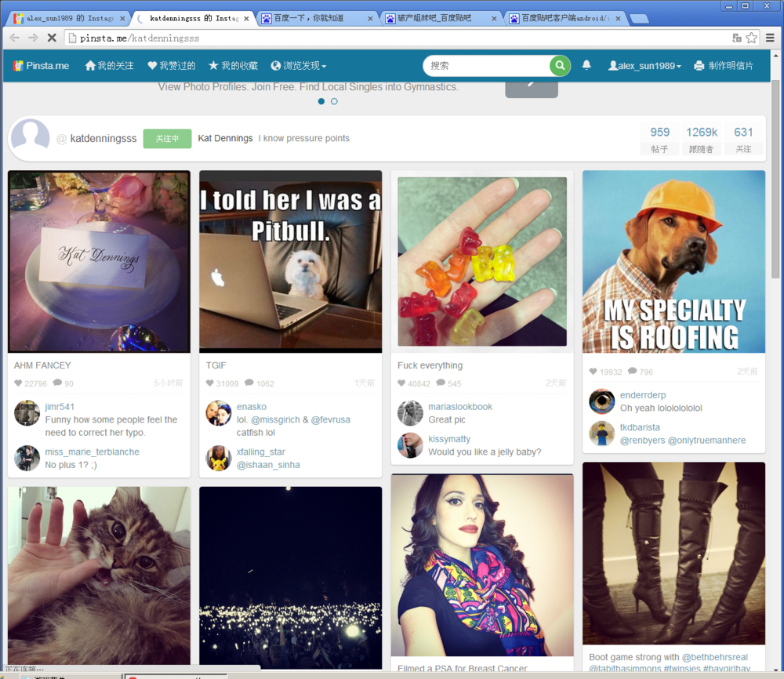
Task: Click the ad's gray arrow button
Action: (532, 89)
